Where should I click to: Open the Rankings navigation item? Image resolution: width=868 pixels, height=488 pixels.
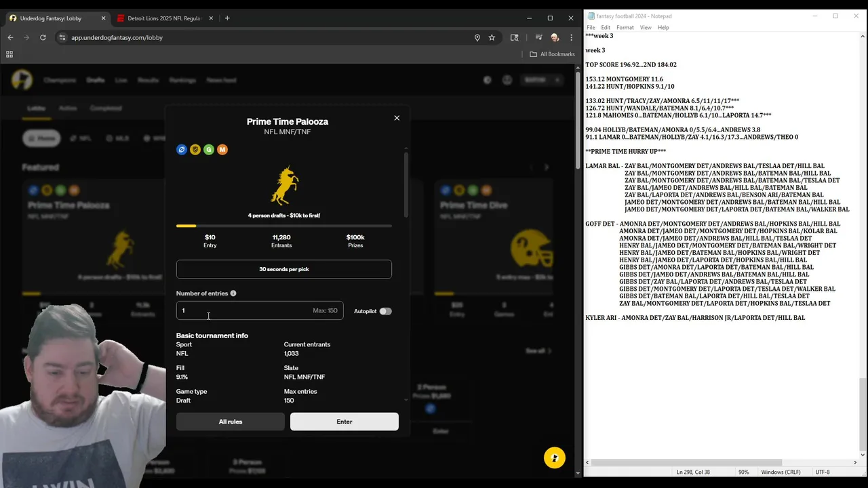point(182,80)
